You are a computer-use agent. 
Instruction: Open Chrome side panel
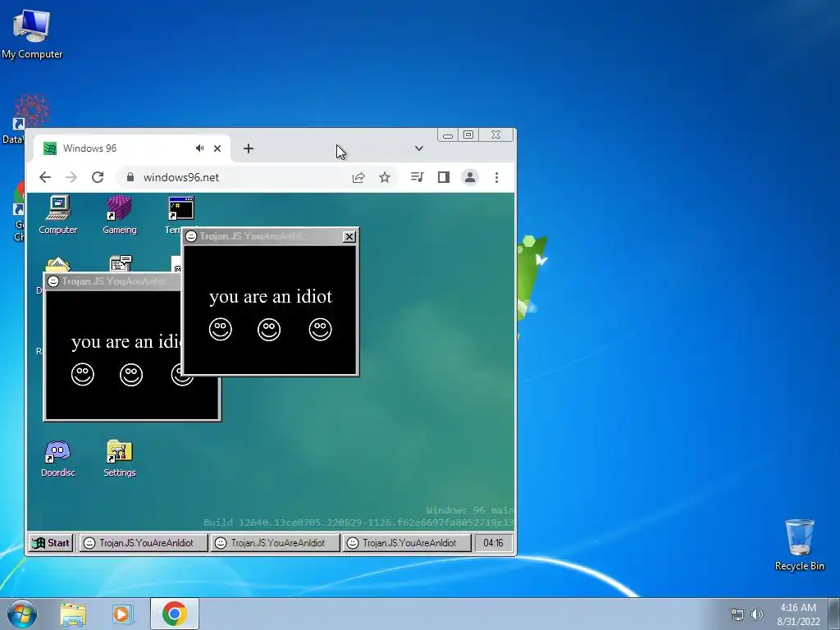[x=444, y=177]
